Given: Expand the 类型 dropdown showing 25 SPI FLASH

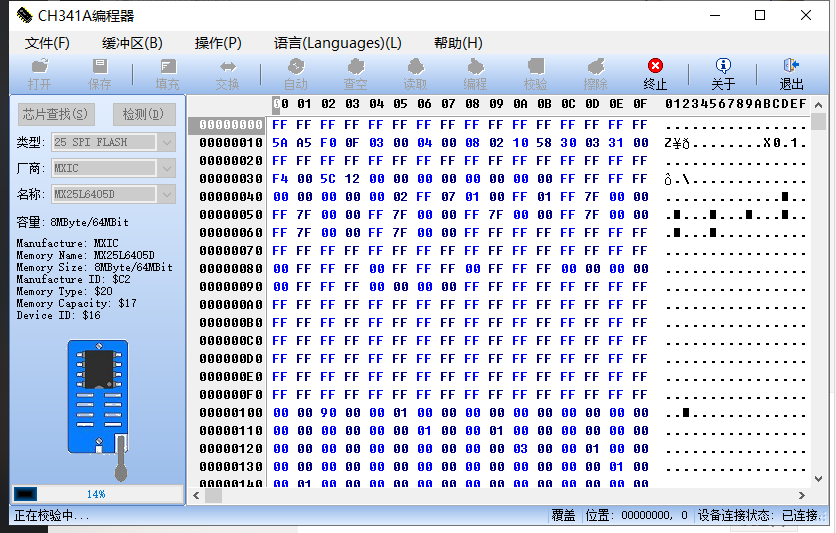Looking at the screenshot, I should 167,142.
